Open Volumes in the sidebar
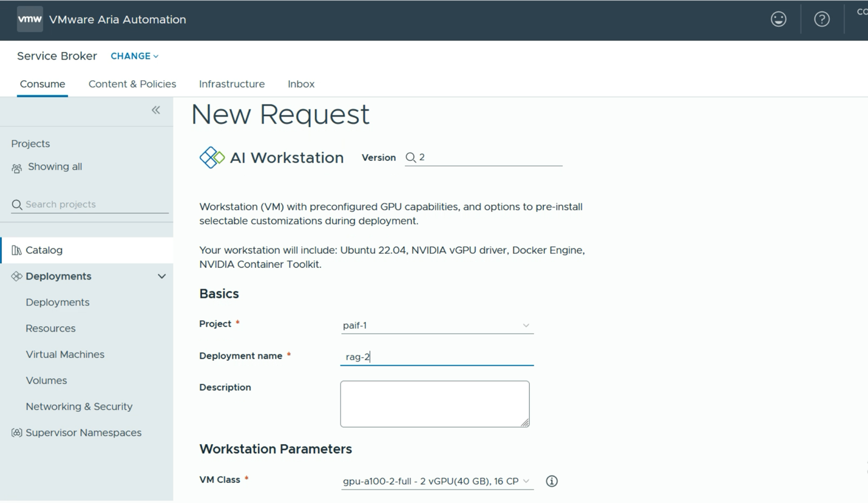Screen dimensions: 868x503 tap(46, 381)
